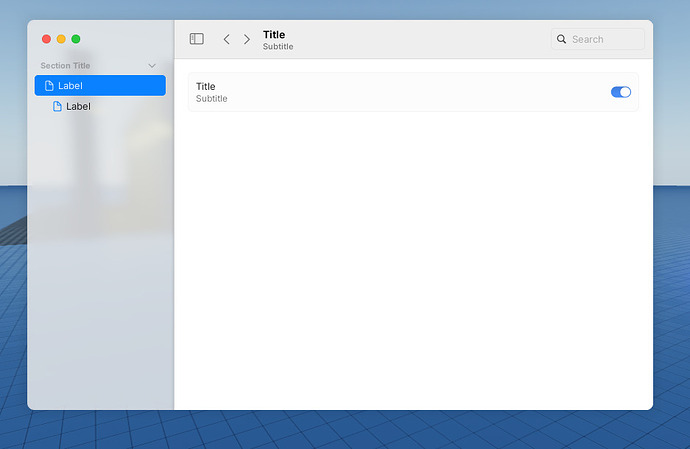Turn off the blue Title switch

click(x=620, y=92)
